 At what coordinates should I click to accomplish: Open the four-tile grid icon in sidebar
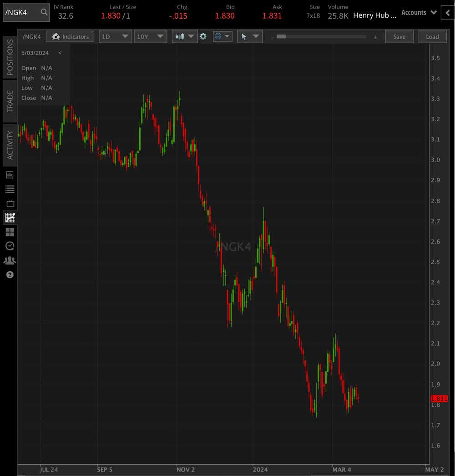(x=10, y=232)
